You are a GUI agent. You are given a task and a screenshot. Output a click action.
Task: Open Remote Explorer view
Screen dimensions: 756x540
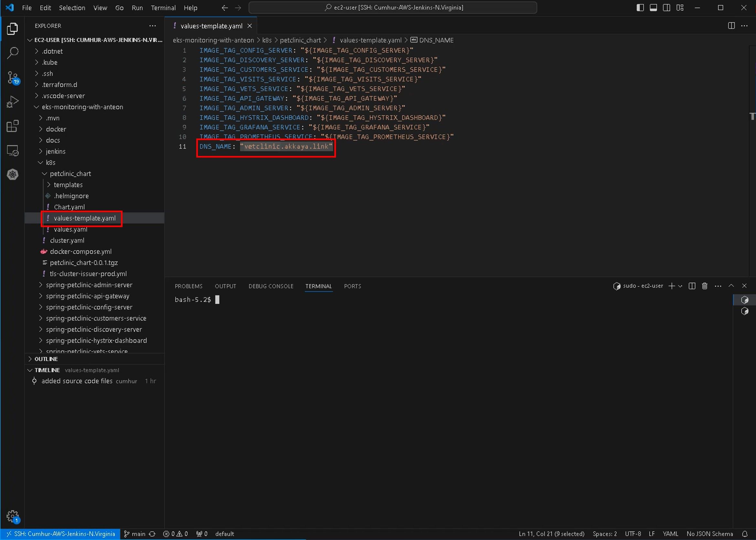pos(12,151)
